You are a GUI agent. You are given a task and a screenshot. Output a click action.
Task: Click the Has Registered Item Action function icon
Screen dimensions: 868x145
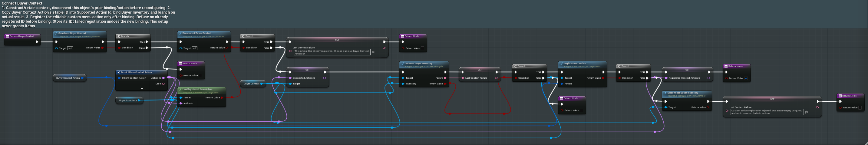[x=180, y=89]
